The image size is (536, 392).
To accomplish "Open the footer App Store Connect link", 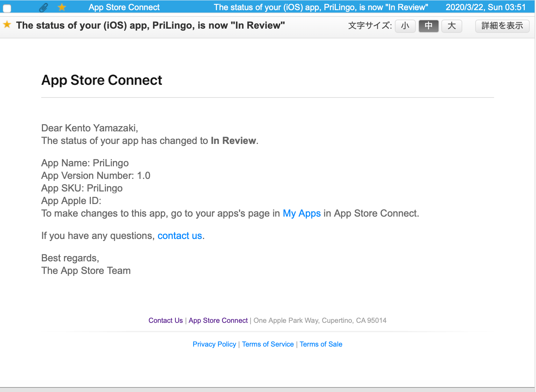I will pos(218,320).
